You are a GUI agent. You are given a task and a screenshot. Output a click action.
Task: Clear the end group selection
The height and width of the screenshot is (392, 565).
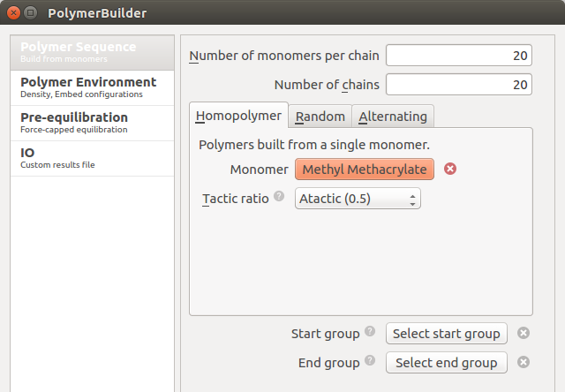coord(524,362)
